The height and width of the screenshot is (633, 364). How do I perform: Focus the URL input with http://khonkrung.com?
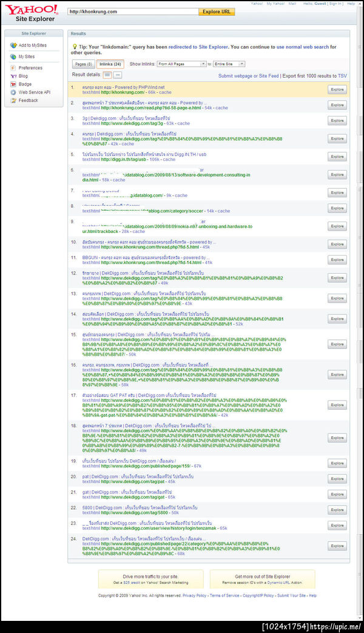pyautogui.click(x=133, y=12)
